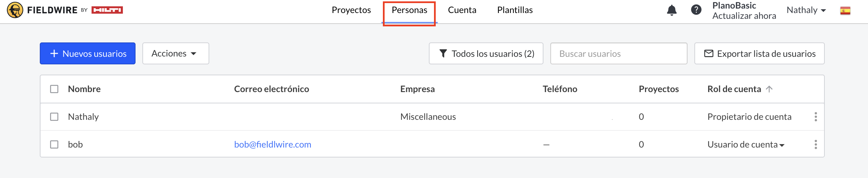Open the help question mark icon
The height and width of the screenshot is (178, 868).
coord(696,10)
